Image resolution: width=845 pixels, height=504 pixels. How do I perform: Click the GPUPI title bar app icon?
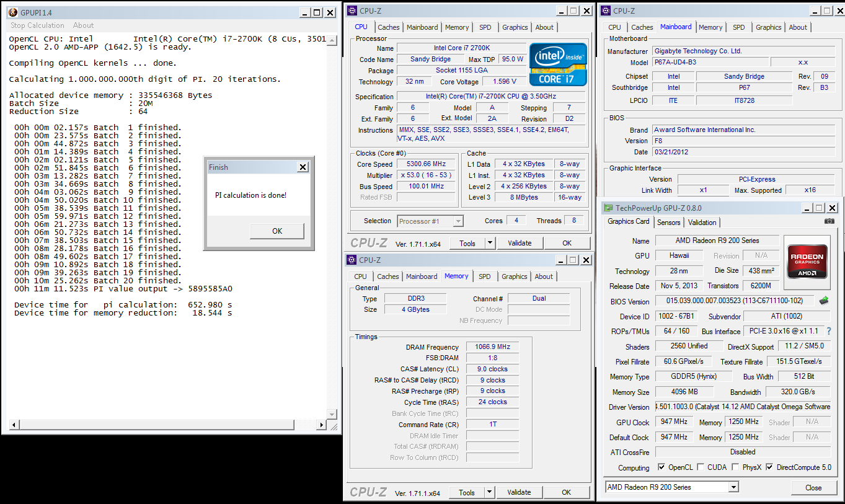tap(12, 12)
